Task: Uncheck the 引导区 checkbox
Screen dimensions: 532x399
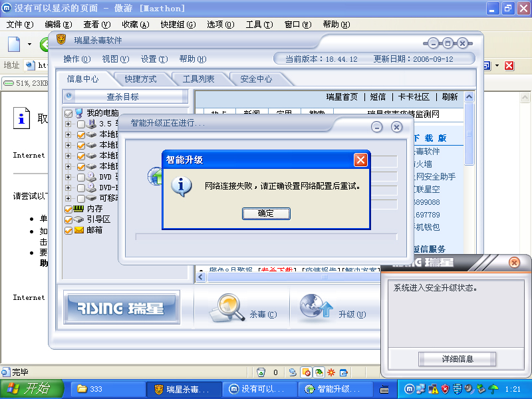Action: click(68, 220)
